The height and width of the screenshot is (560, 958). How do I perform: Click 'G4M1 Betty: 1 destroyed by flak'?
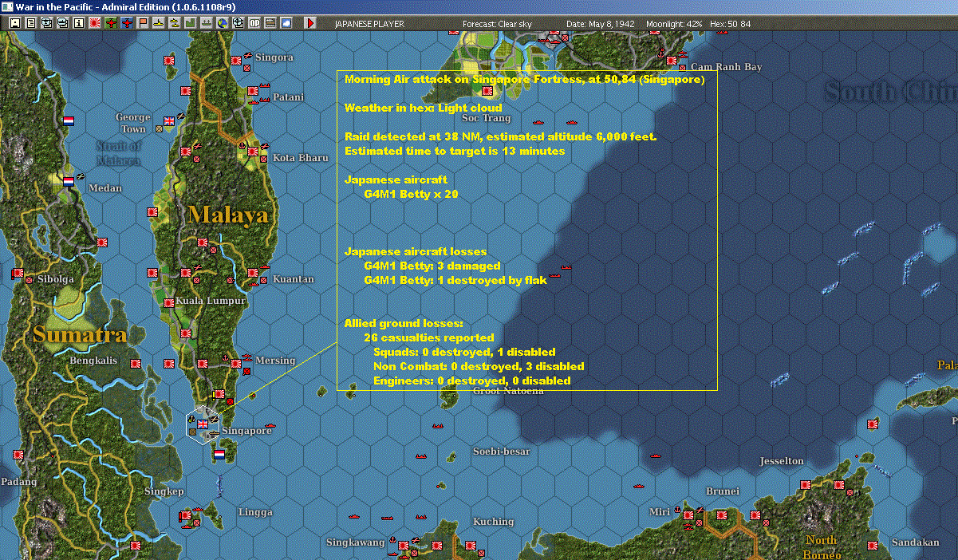pyautogui.click(x=455, y=280)
